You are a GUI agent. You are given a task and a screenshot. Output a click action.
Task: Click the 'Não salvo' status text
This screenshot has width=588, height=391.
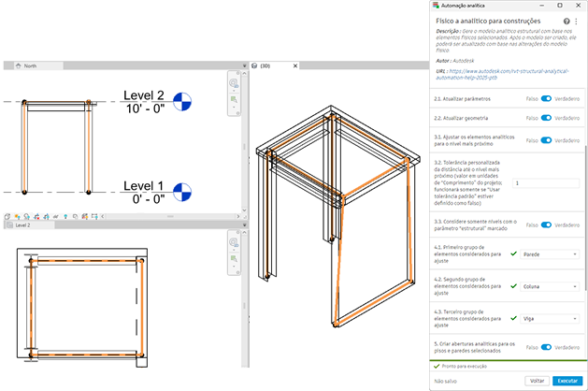[446, 381]
